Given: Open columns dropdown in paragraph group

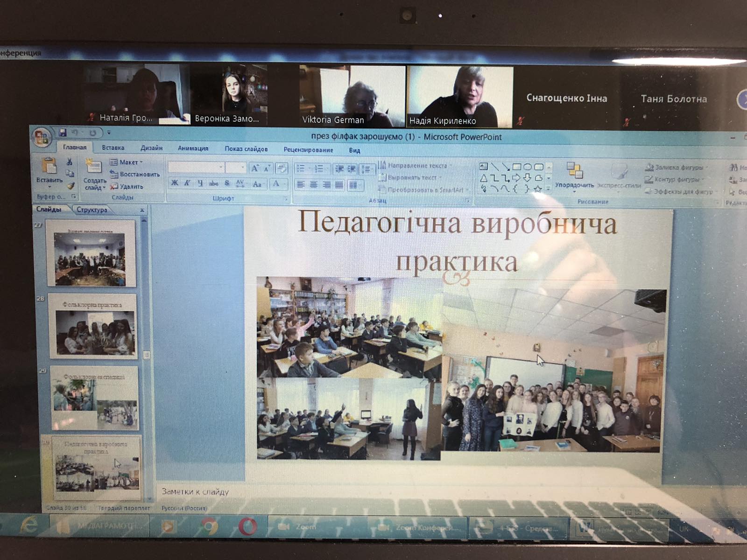Looking at the screenshot, I should point(356,186).
